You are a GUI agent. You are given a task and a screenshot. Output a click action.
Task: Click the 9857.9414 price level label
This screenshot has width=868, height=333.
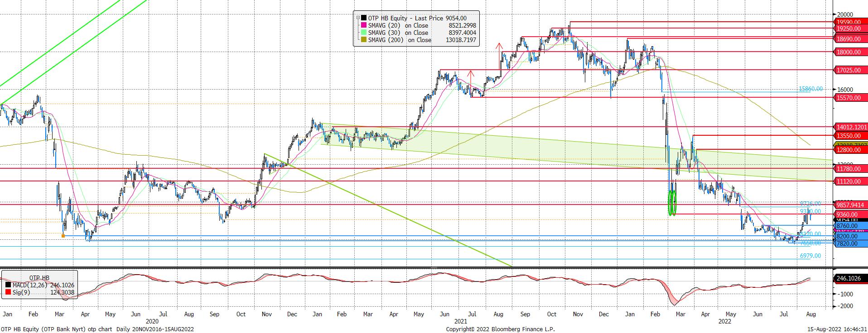click(850, 205)
